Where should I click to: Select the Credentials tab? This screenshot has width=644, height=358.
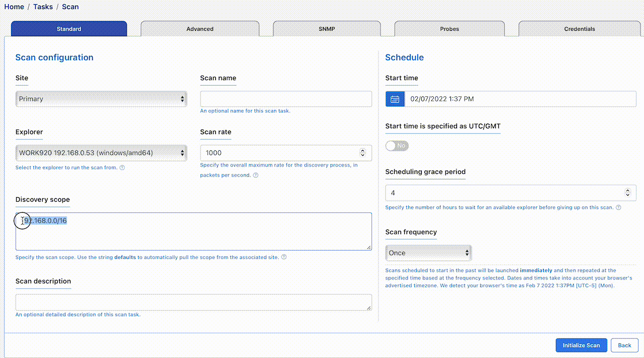(x=579, y=29)
